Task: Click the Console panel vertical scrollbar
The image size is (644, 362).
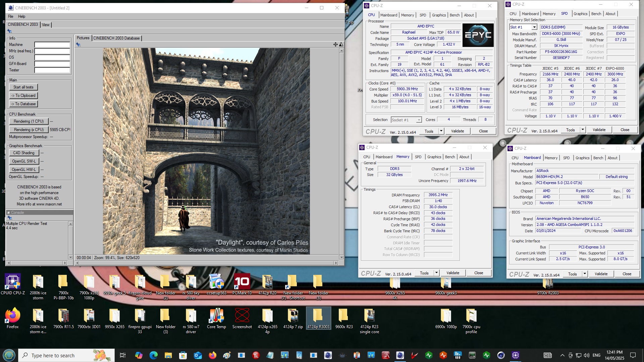Action: click(70, 240)
